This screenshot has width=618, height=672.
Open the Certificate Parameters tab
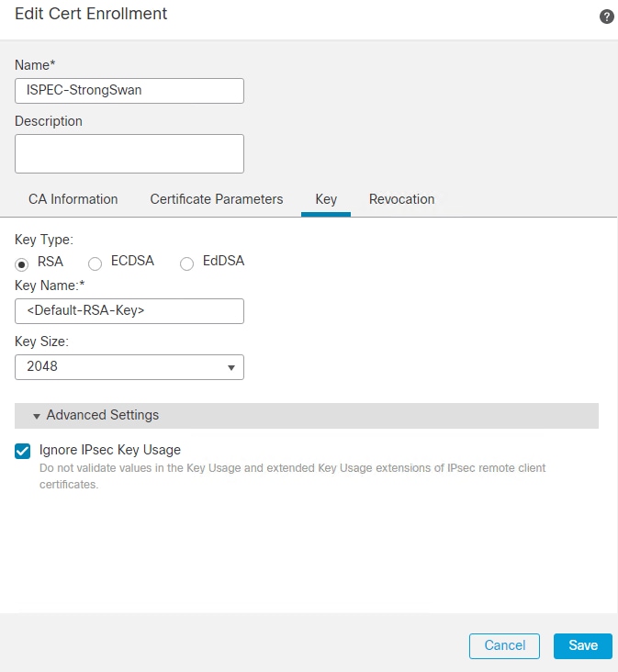click(217, 199)
